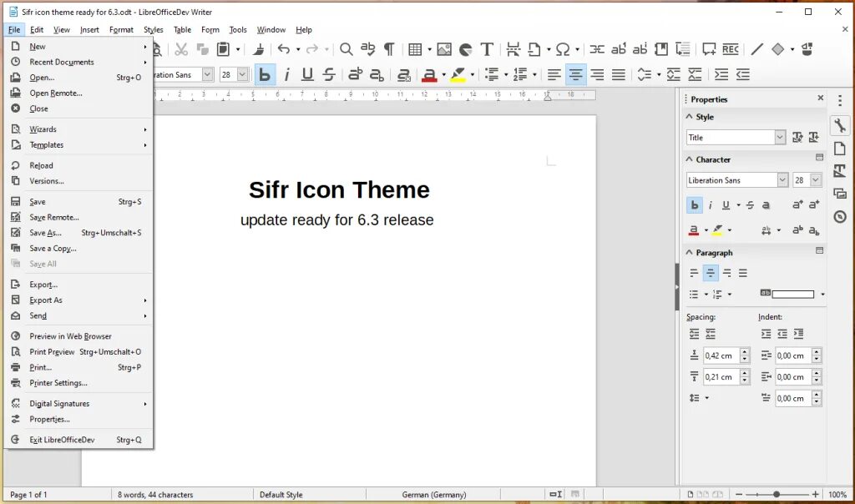Select Save As... from the File menu
This screenshot has height=504, width=855.
tap(79, 233)
